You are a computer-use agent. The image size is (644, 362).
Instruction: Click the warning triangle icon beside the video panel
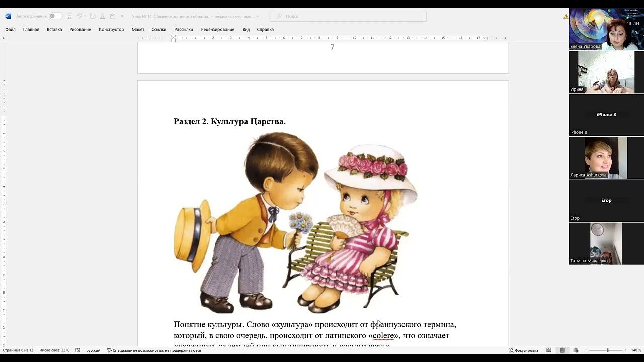[566, 16]
